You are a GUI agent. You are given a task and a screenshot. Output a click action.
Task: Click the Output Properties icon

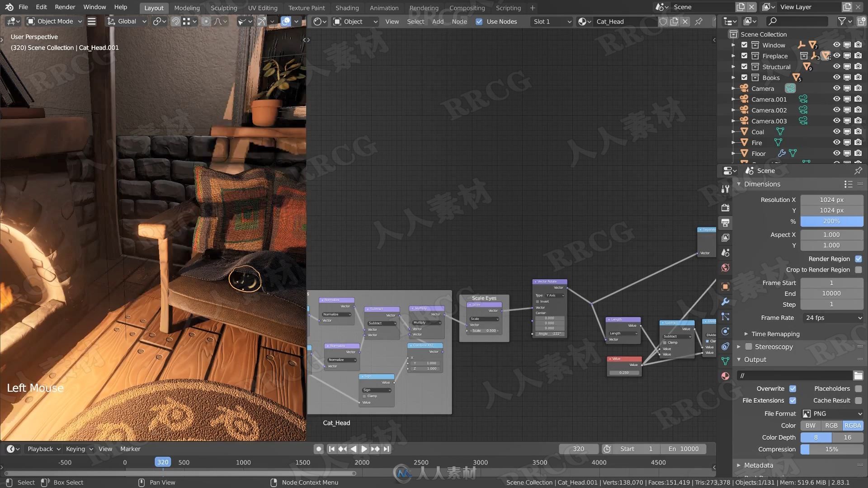(726, 223)
